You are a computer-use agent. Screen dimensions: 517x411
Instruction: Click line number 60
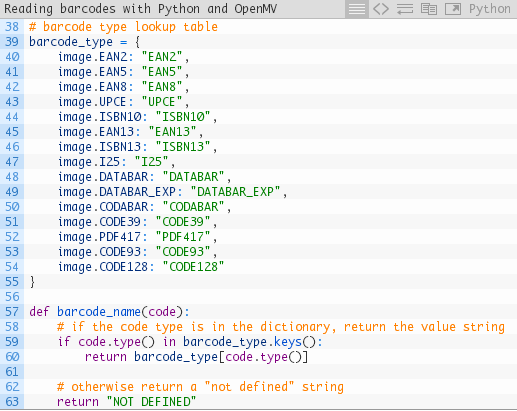12,357
